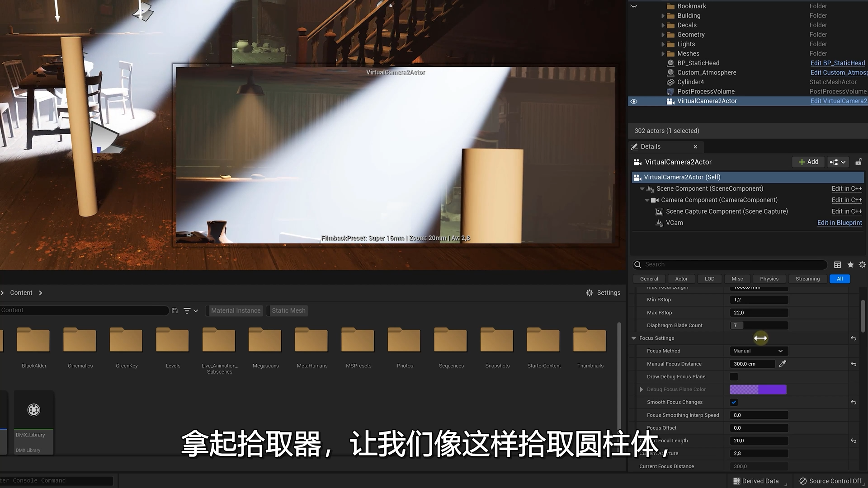Expand the Building folder in Outliner

(x=663, y=16)
